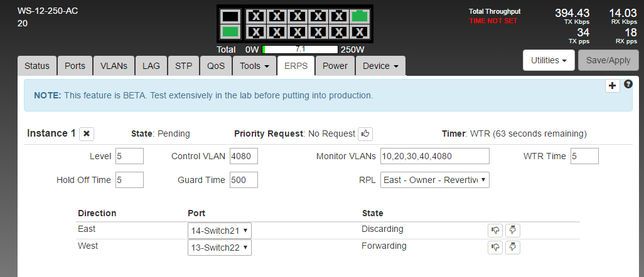Switch to the VLANs tab
This screenshot has height=277, width=644.
tap(114, 66)
